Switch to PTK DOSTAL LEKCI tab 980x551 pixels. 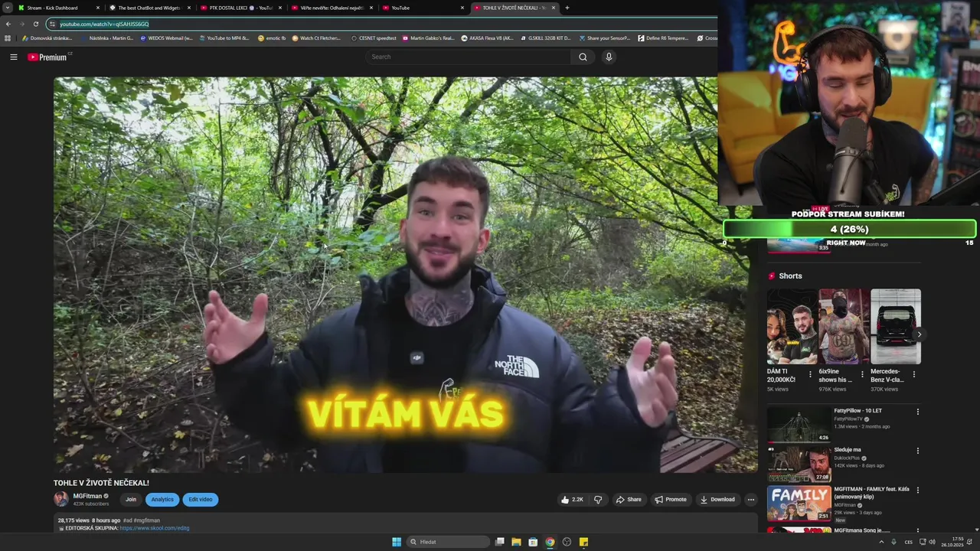tap(240, 8)
